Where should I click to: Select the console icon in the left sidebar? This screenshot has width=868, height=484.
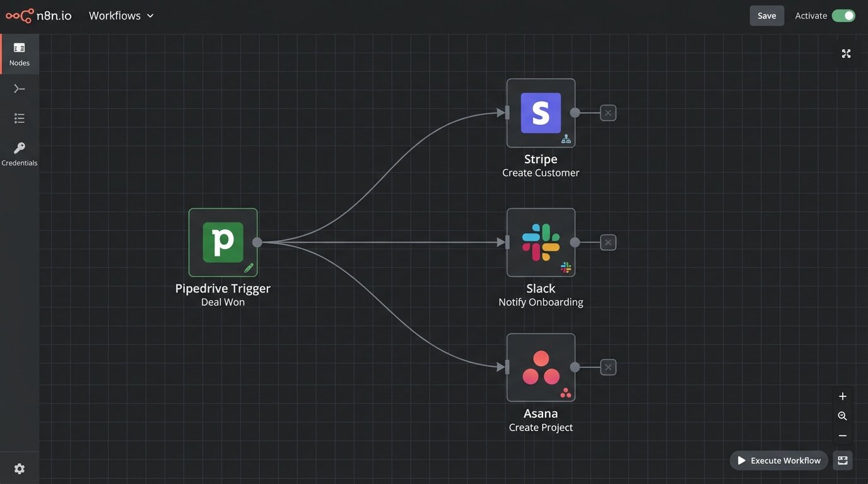[x=19, y=88]
